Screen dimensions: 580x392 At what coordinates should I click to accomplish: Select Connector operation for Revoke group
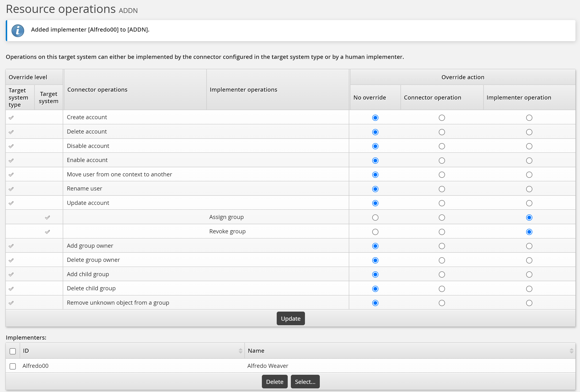442,232
